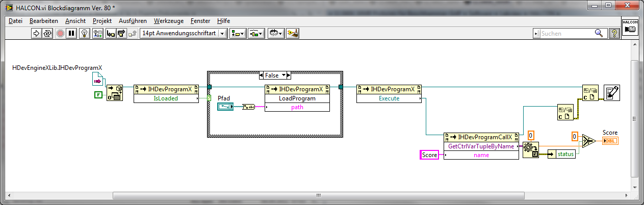
Task: Click the magenta path parameter row
Action: tap(297, 107)
